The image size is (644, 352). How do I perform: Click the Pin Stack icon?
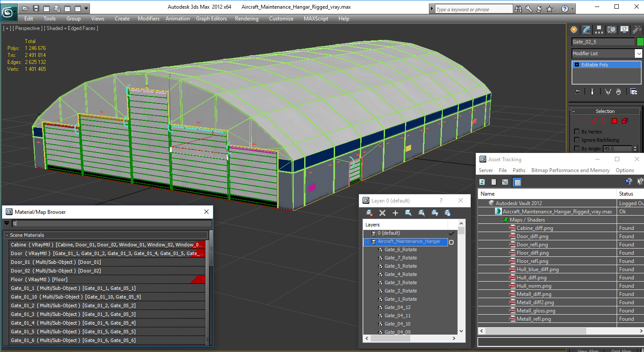[x=577, y=92]
